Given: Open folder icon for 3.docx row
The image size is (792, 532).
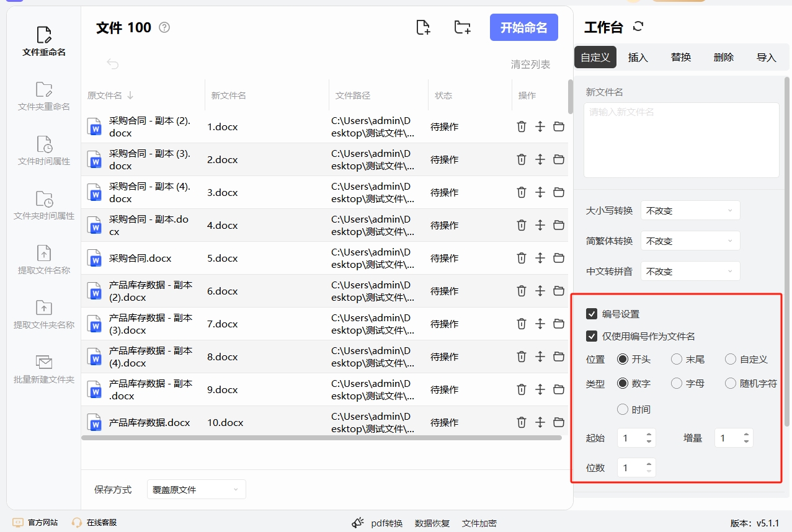Looking at the screenshot, I should 559,192.
